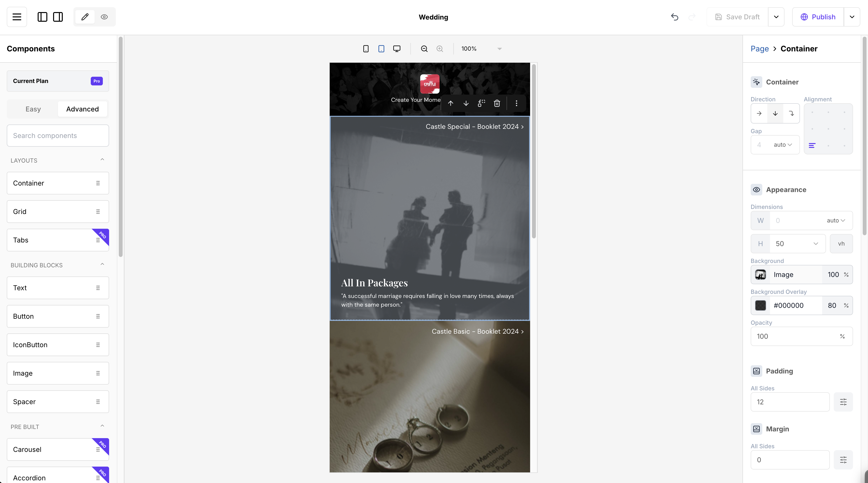The image size is (868, 483).
Task: Edit overlay opacity 80 value
Action: [832, 306]
